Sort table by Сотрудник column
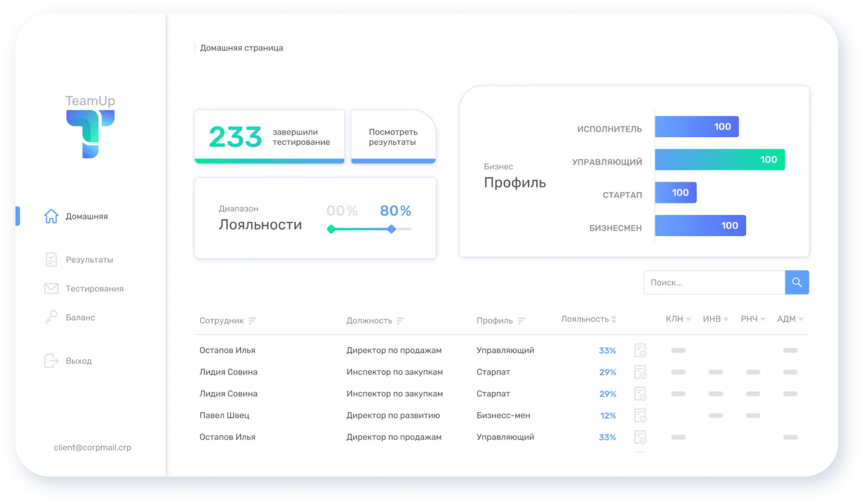Screen dimensions: 864x504 click(x=252, y=321)
